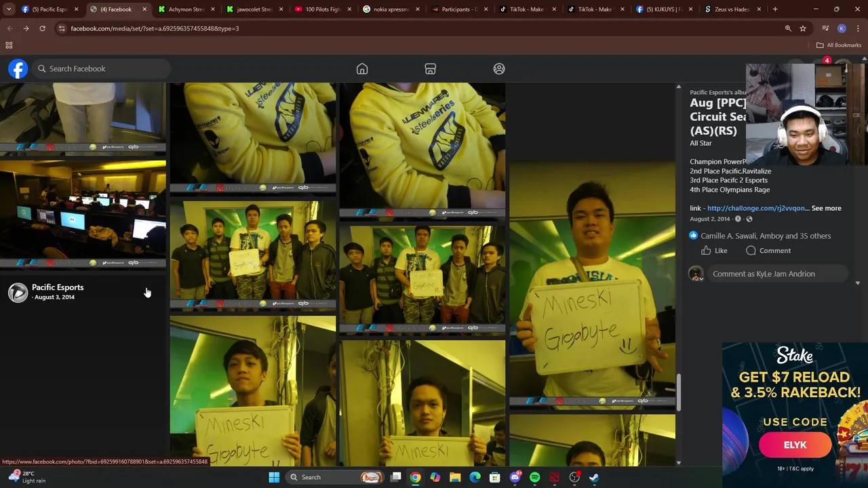Open the large photo of man holding Mineski Gigabyte sign
868x488 pixels.
[592, 285]
